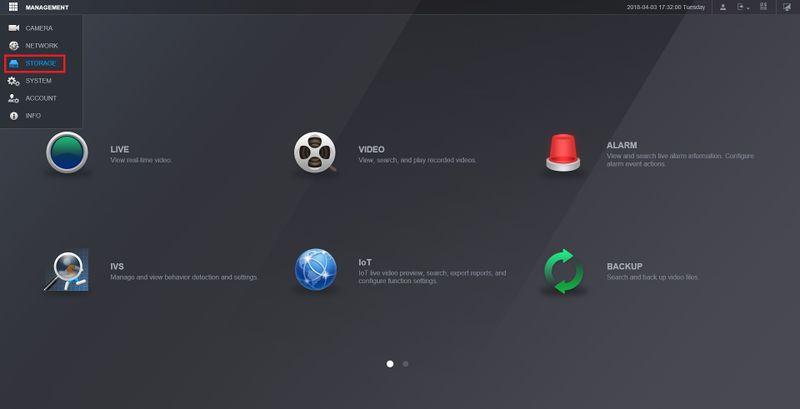Open the ALARM red siren icon
The width and height of the screenshot is (800, 409).
point(563,152)
